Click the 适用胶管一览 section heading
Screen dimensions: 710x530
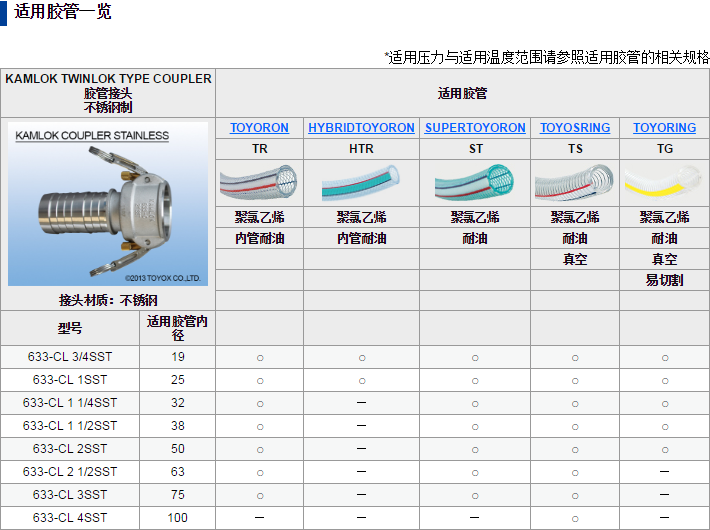tap(62, 11)
